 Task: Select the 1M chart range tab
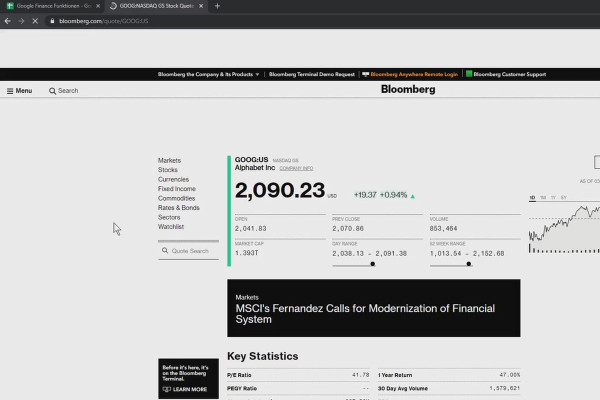coord(543,198)
